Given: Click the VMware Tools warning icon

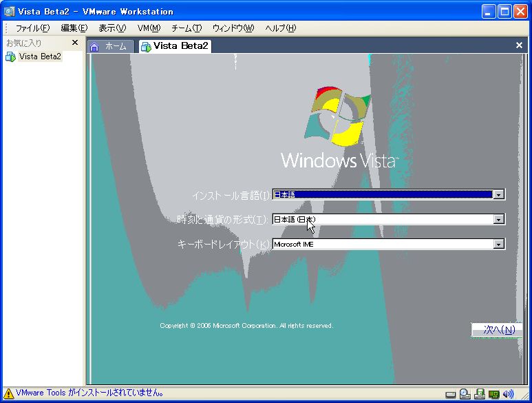Looking at the screenshot, I should tap(8, 393).
